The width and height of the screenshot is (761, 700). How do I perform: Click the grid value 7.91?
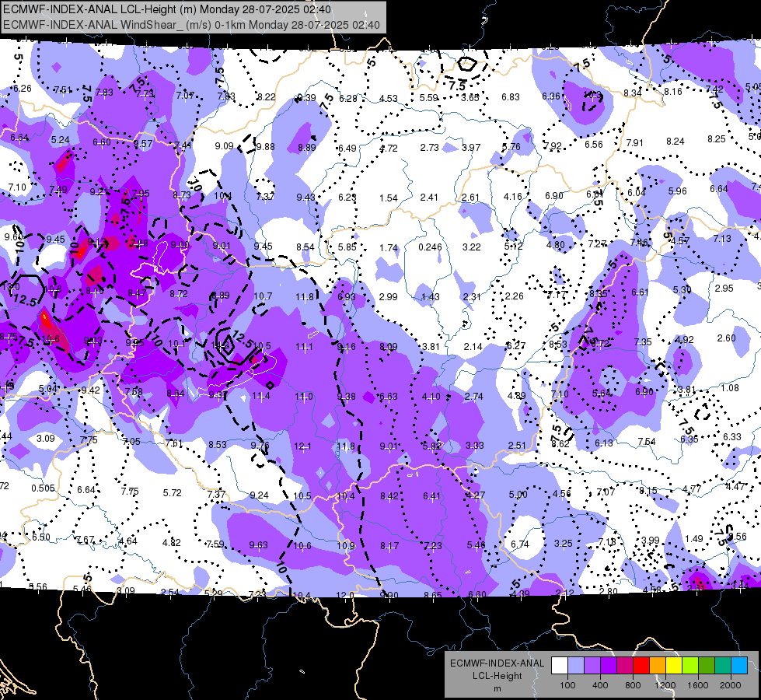(634, 143)
